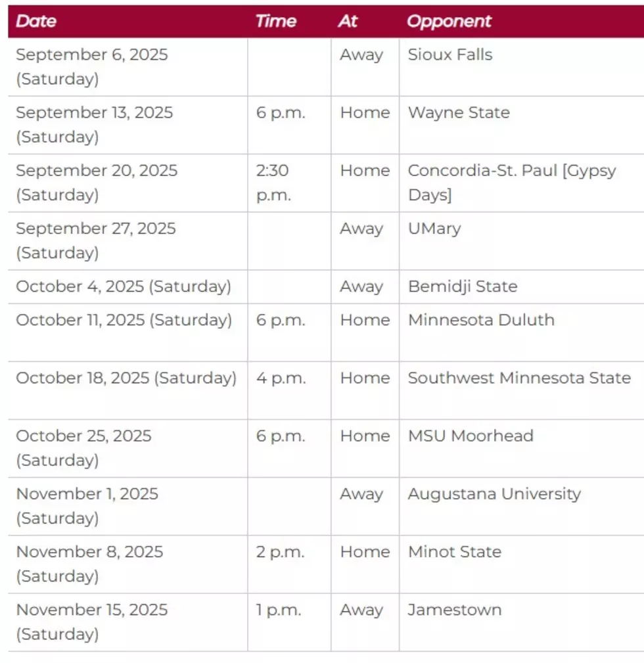Select the Wayne State opponent cell
The width and height of the screenshot is (644, 663).
point(521,125)
